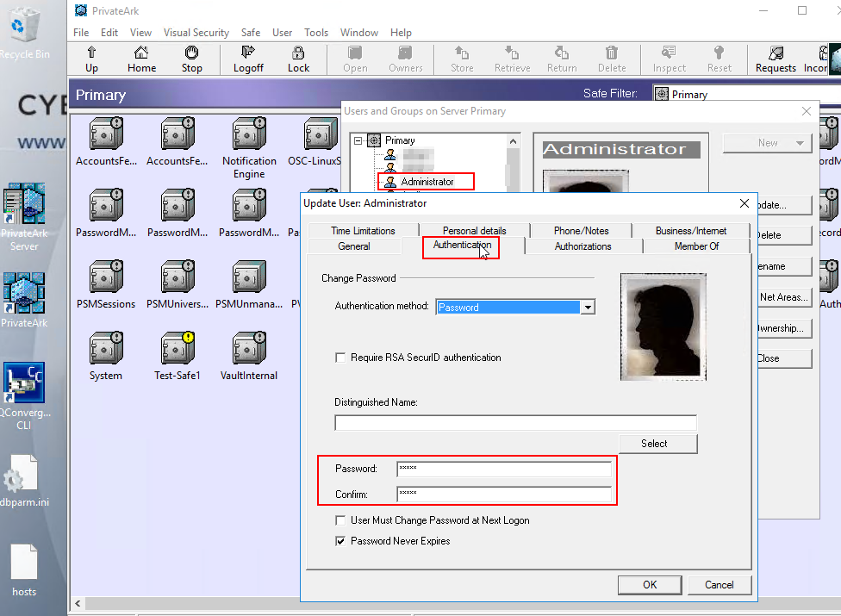Click the Store toolbar icon
This screenshot has height=616, width=841.
pos(462,59)
